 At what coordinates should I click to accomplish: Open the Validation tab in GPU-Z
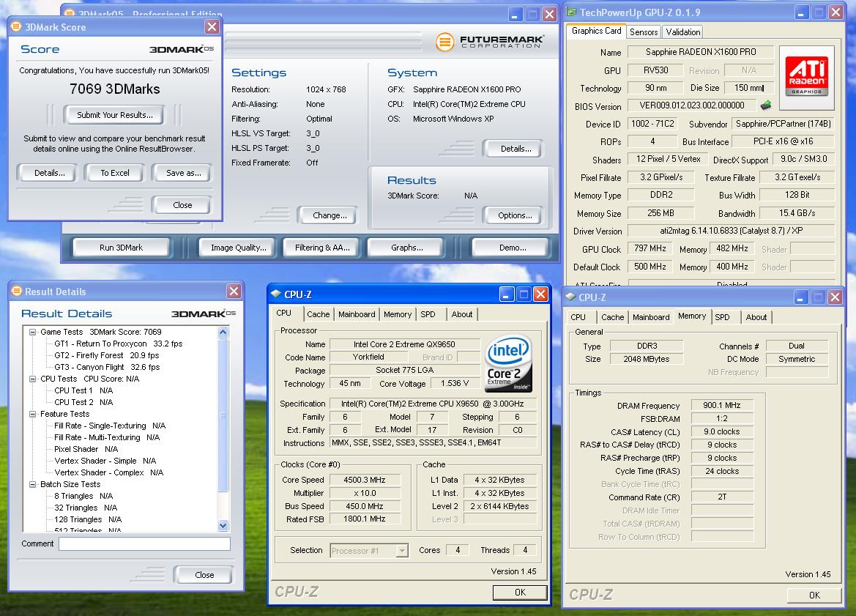coord(682,31)
